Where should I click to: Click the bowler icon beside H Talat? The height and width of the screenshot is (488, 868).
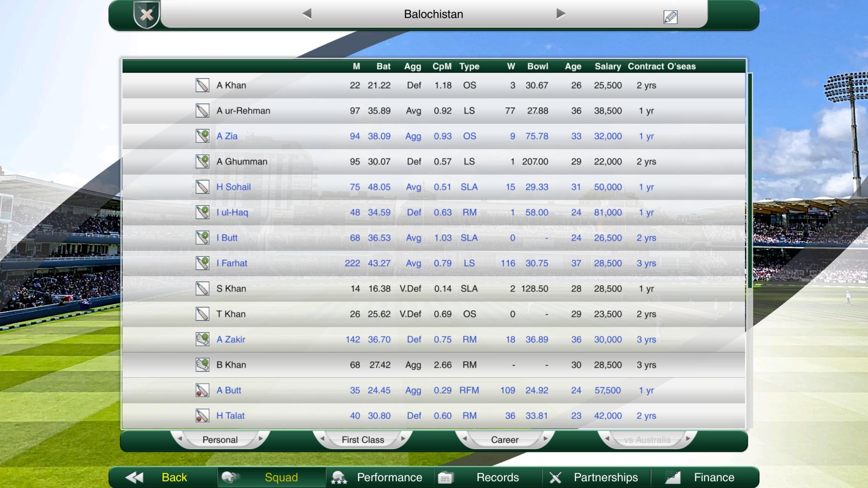(x=203, y=416)
